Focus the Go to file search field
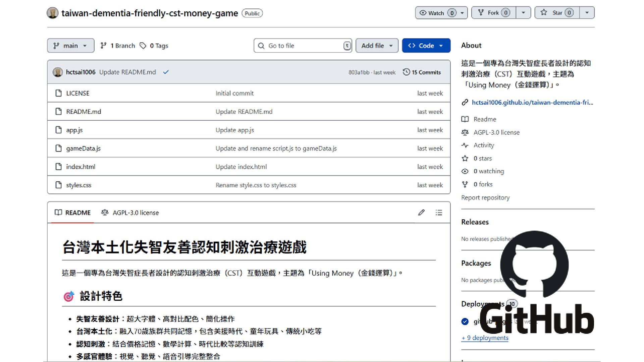The height and width of the screenshot is (362, 644). pyautogui.click(x=303, y=46)
